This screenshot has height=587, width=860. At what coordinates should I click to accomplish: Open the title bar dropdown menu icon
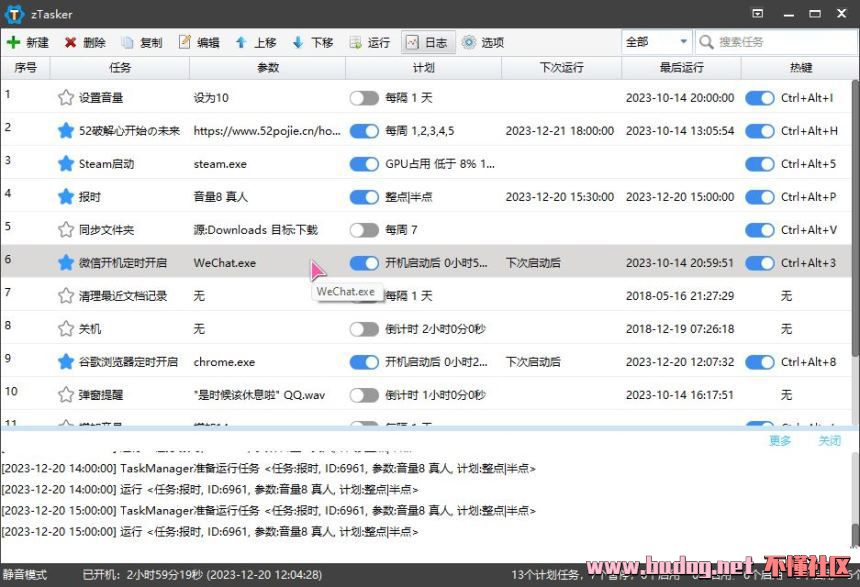tap(757, 14)
